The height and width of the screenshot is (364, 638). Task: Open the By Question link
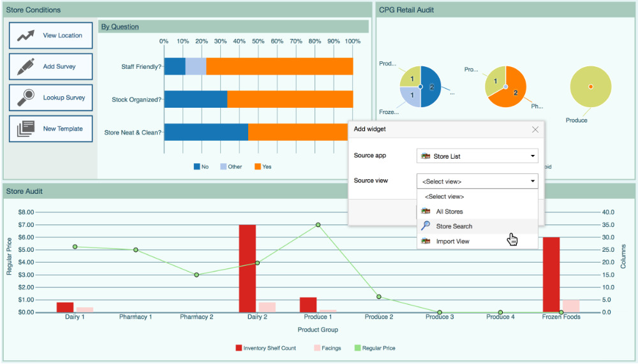pos(120,27)
